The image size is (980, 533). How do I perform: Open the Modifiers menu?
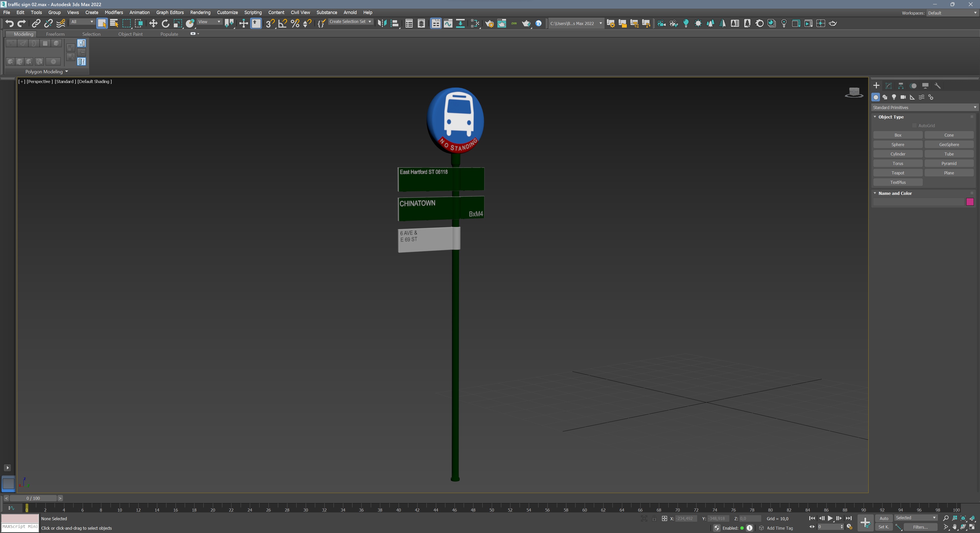[x=114, y=12]
